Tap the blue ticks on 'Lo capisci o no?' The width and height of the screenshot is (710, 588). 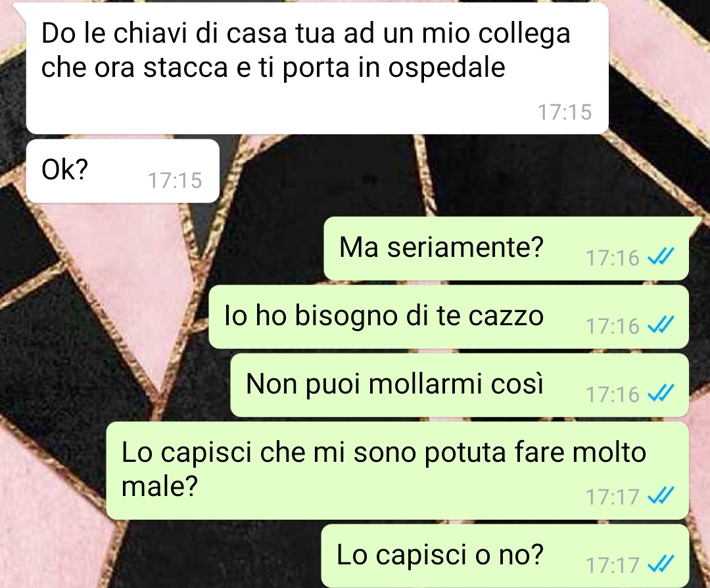661,564
